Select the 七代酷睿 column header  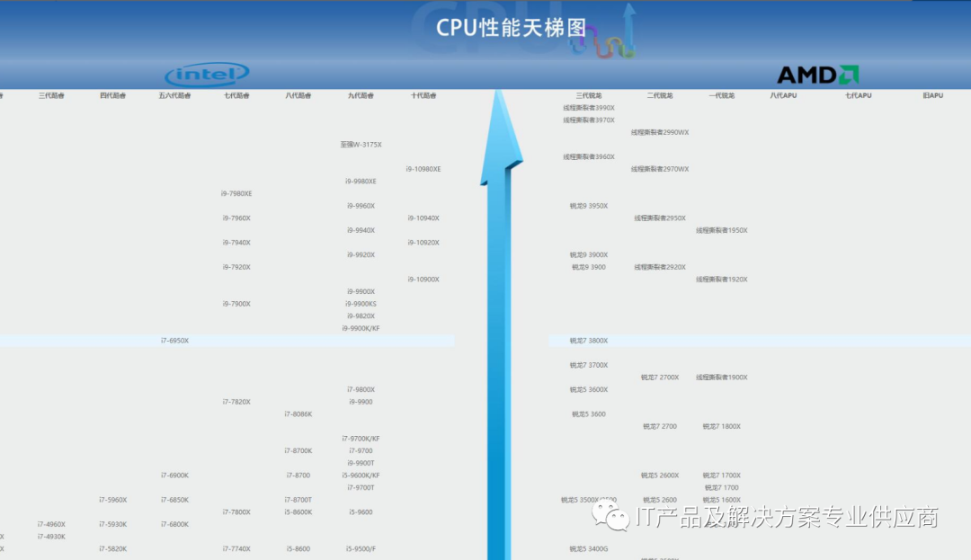[236, 95]
